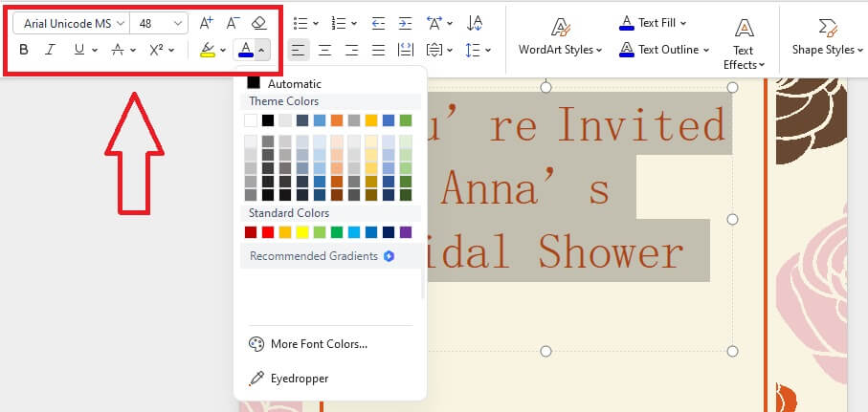This screenshot has height=412, width=868.
Task: Click the text box's bottom-right corner handle
Action: (x=732, y=351)
